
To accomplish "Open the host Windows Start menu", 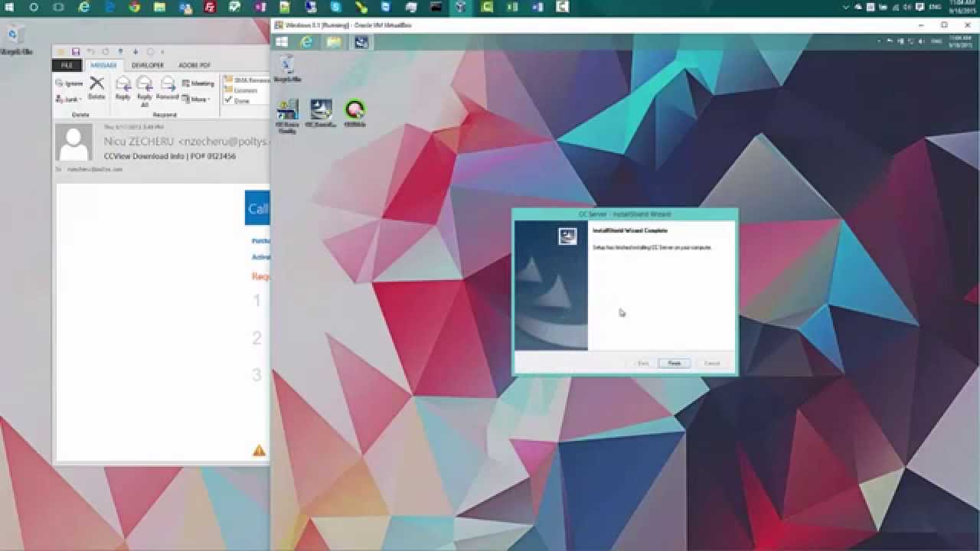I will click(9, 7).
